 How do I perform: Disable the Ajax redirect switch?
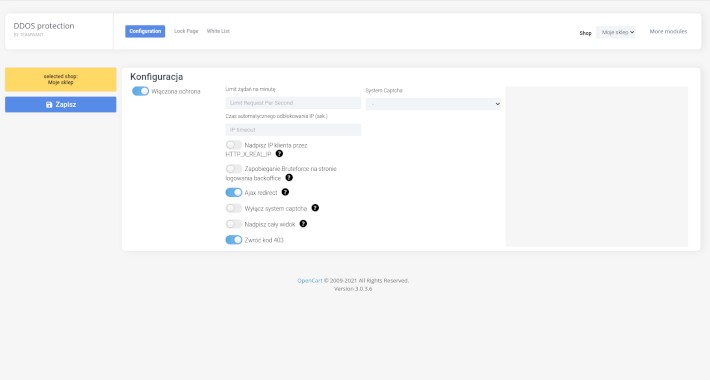234,192
